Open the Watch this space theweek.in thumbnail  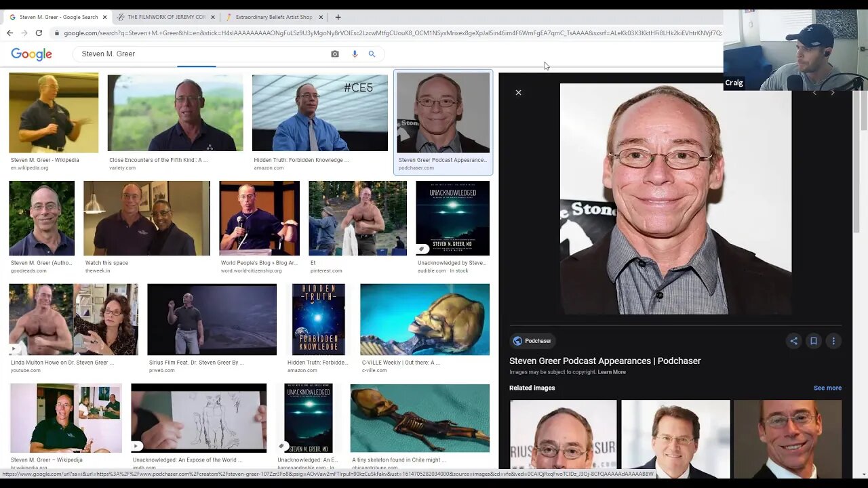coord(146,218)
